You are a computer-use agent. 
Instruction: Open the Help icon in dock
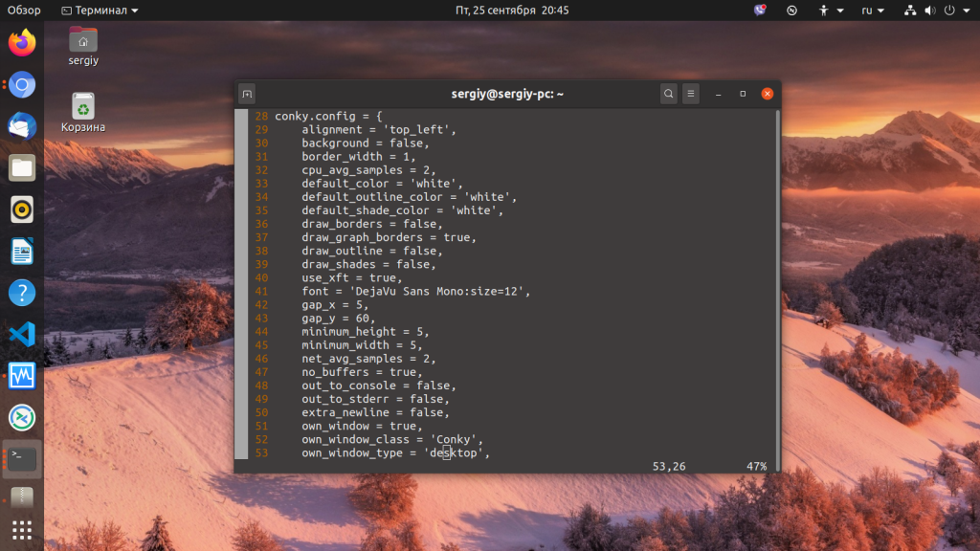[x=22, y=293]
